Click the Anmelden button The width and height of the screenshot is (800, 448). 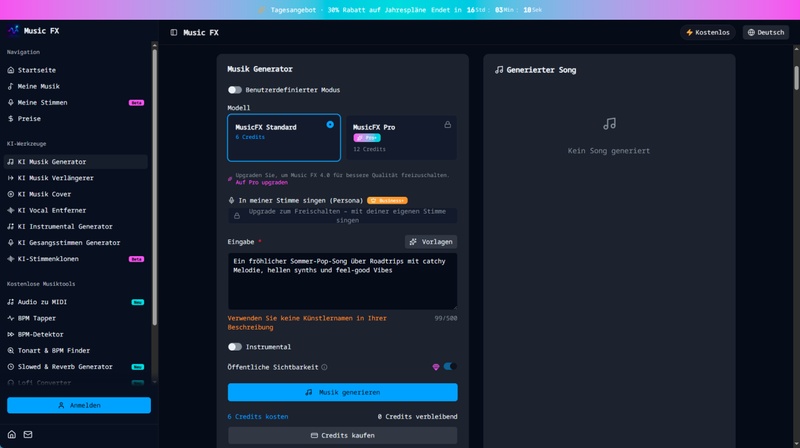tap(79, 405)
